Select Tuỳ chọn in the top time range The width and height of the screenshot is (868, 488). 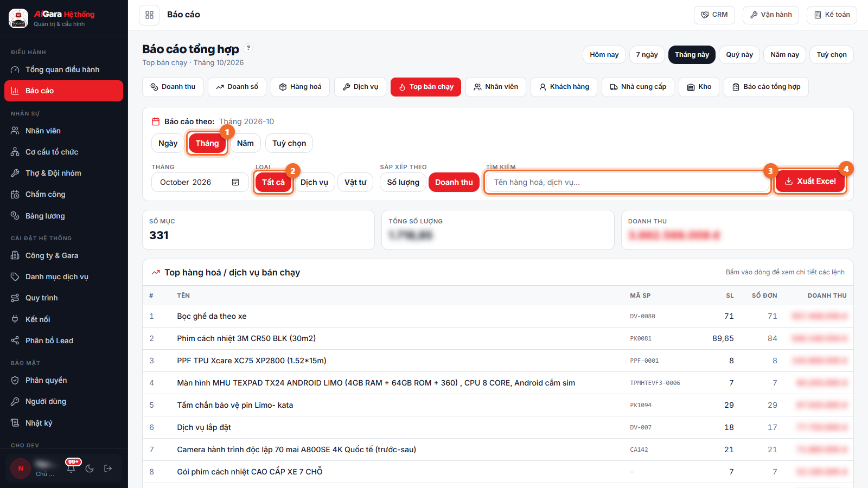click(x=832, y=55)
